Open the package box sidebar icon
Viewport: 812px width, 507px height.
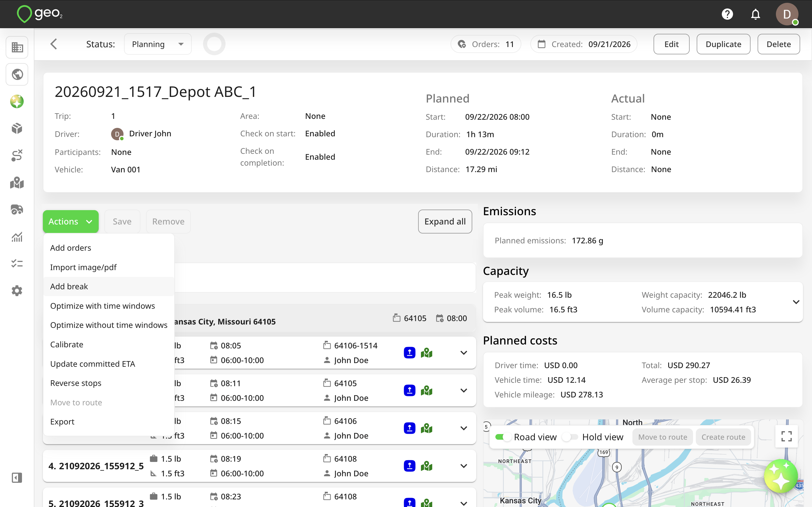click(17, 128)
